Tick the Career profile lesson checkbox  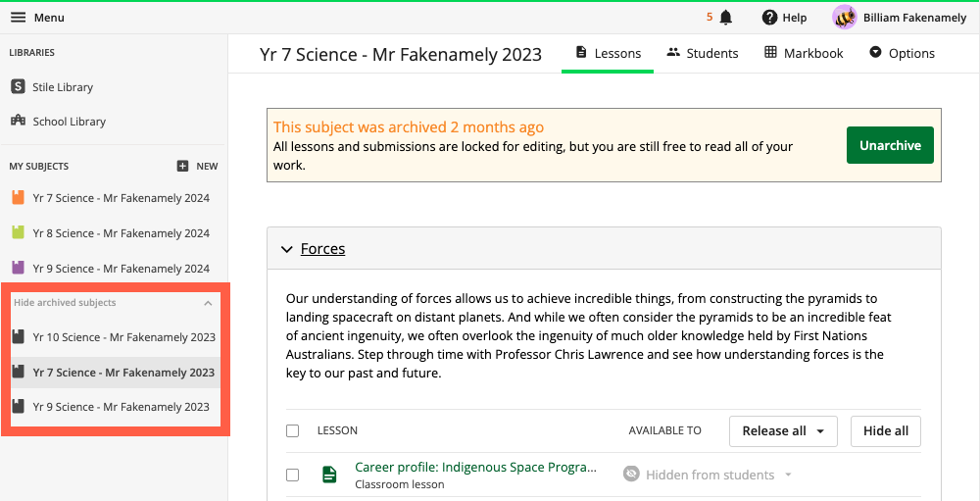coord(292,475)
